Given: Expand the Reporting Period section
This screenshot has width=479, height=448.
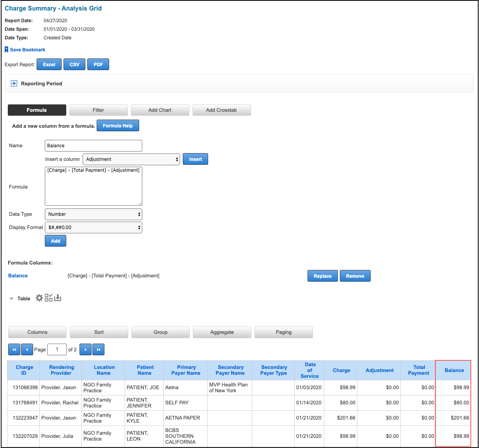Looking at the screenshot, I should [14, 83].
